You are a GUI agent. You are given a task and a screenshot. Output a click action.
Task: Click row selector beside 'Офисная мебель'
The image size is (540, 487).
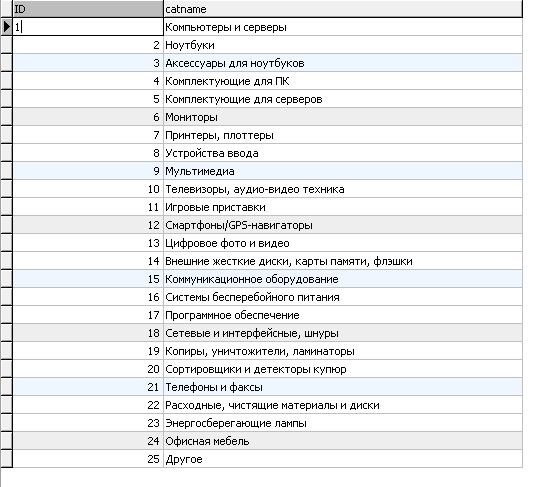pyautogui.click(x=6, y=441)
